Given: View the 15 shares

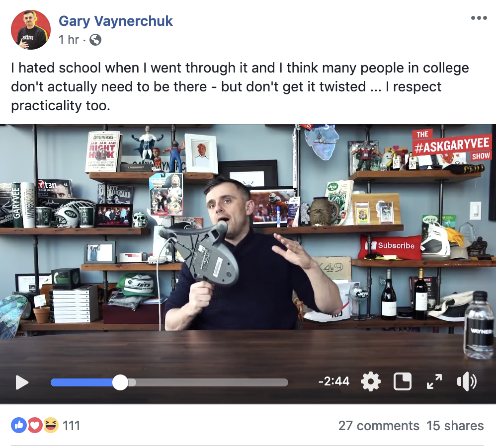Looking at the screenshot, I should [455, 426].
